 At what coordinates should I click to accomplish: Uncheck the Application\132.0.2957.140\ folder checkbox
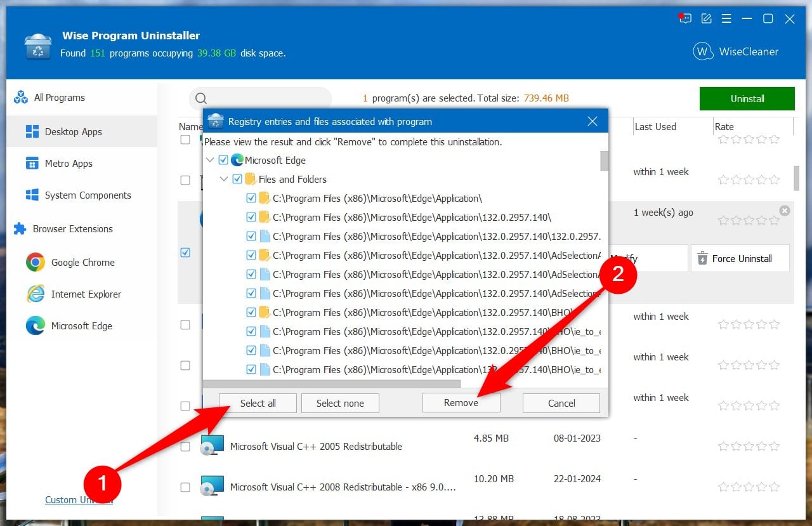[x=251, y=217]
